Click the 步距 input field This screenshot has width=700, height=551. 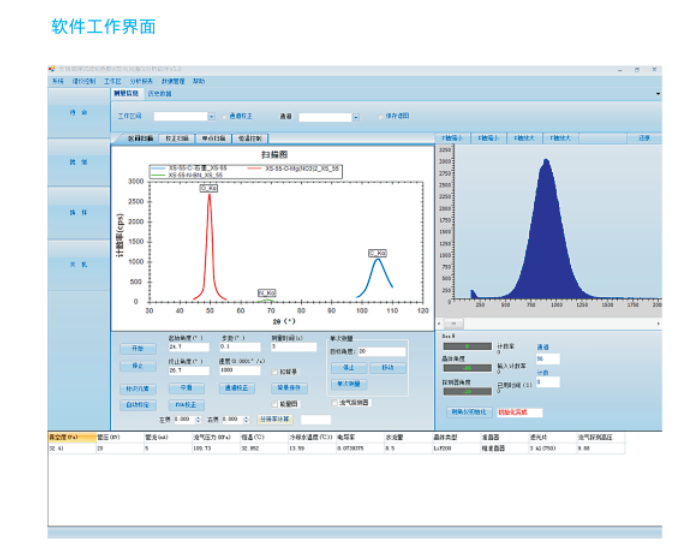239,347
